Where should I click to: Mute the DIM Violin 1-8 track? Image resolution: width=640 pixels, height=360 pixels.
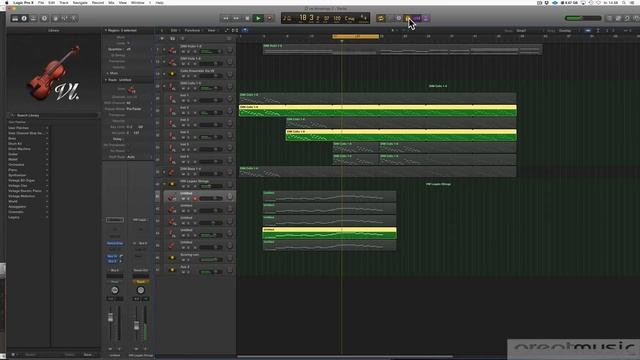[x=183, y=51]
